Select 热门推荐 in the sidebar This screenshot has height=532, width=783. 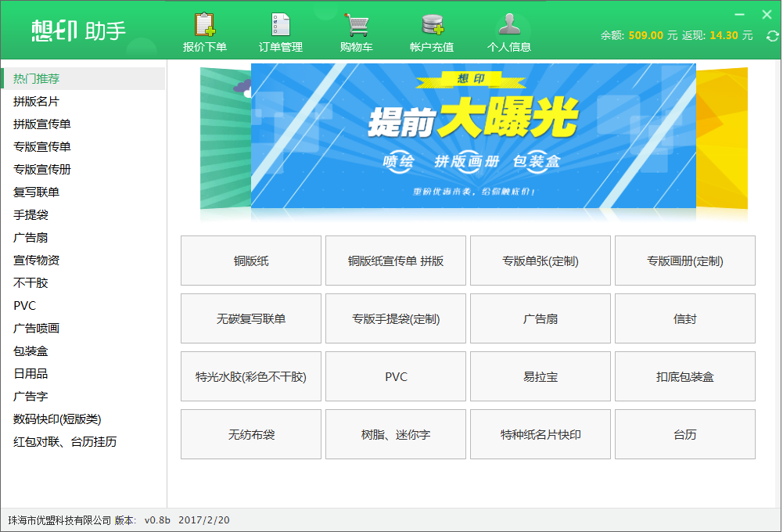(84, 78)
